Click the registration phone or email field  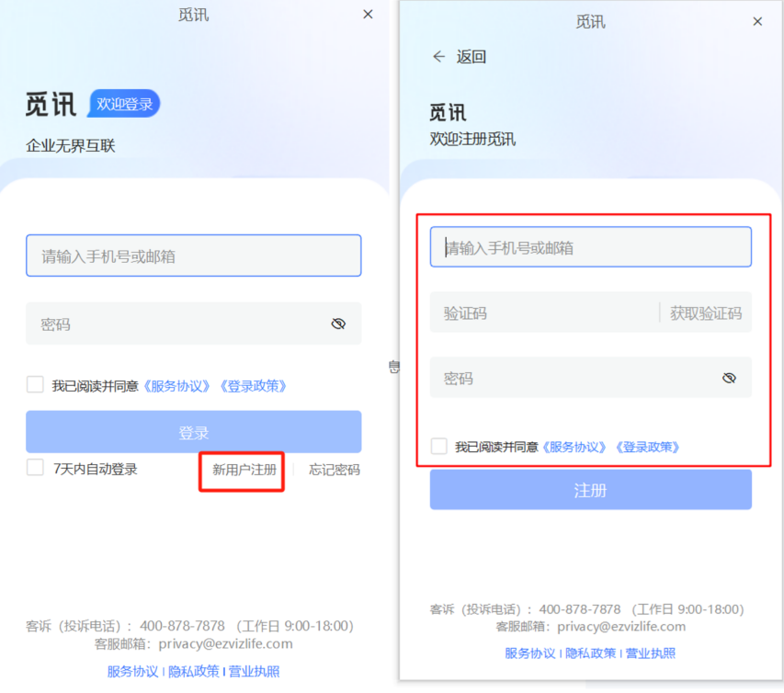590,247
